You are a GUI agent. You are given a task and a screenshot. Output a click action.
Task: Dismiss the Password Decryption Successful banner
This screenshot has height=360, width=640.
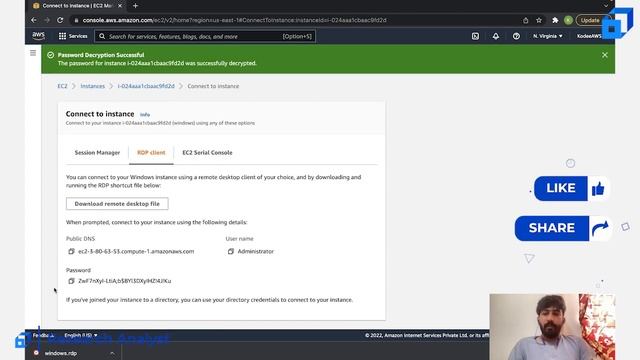coord(604,55)
